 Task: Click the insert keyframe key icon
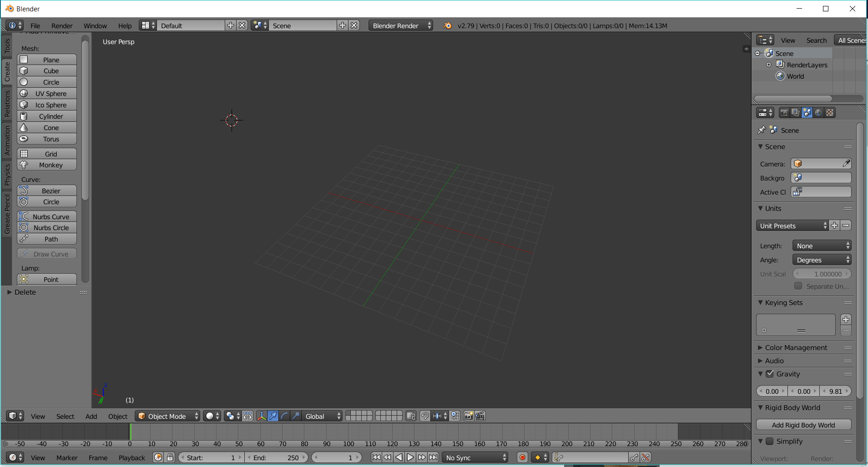pos(634,457)
